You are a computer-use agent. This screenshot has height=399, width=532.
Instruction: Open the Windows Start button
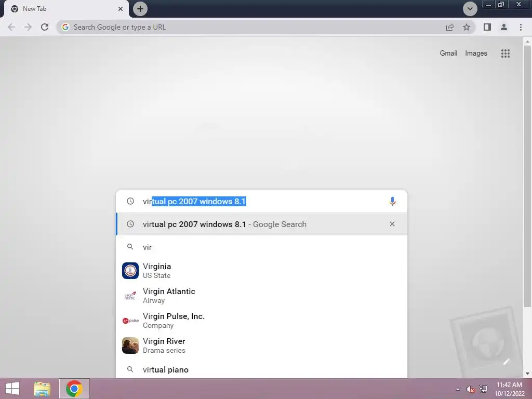click(12, 389)
